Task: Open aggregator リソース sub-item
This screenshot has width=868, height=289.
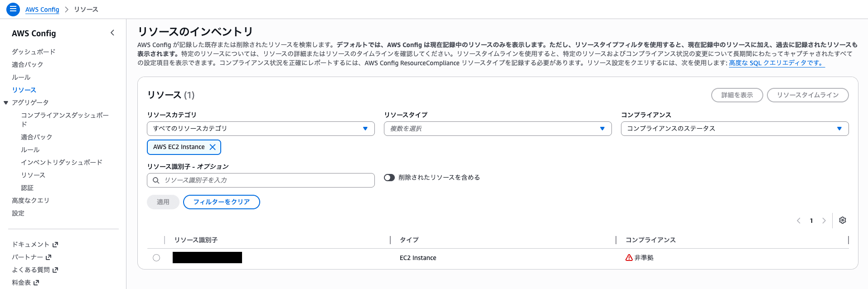Action: pyautogui.click(x=33, y=175)
